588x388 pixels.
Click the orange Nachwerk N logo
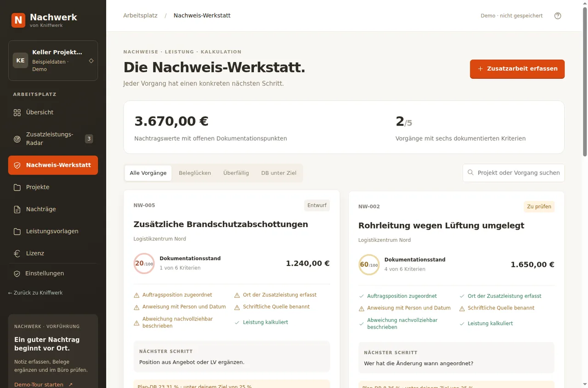(x=18, y=20)
